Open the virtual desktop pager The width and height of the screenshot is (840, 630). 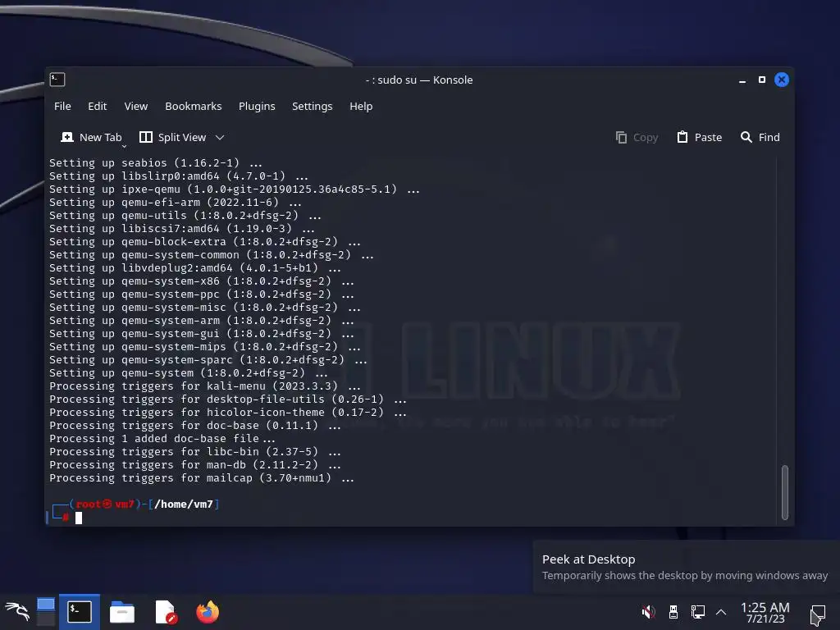coord(46,612)
